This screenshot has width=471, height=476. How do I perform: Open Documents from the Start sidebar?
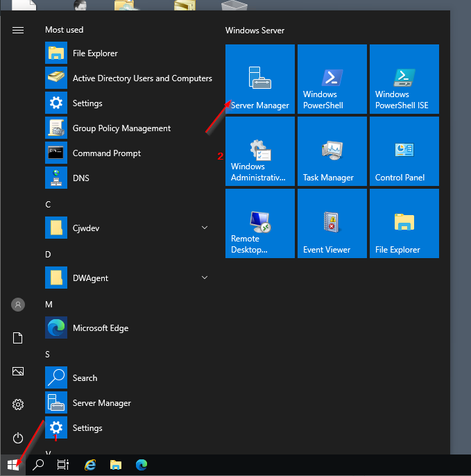(x=18, y=338)
